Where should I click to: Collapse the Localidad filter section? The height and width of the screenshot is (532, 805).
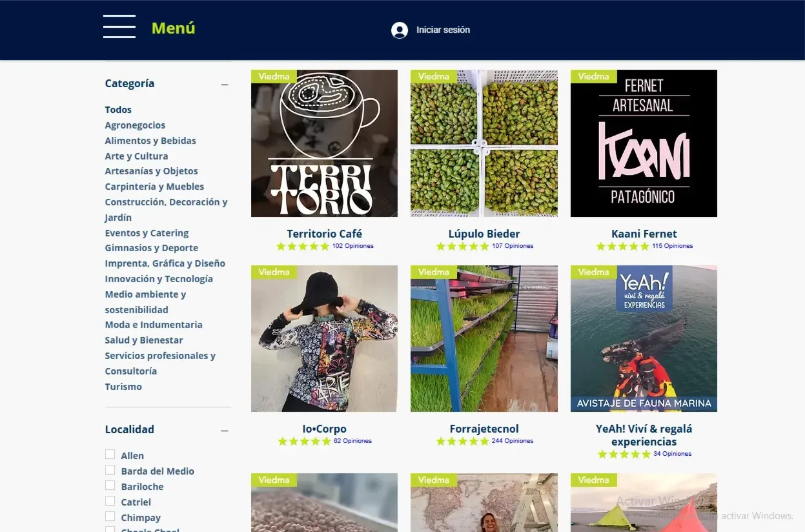tap(225, 431)
